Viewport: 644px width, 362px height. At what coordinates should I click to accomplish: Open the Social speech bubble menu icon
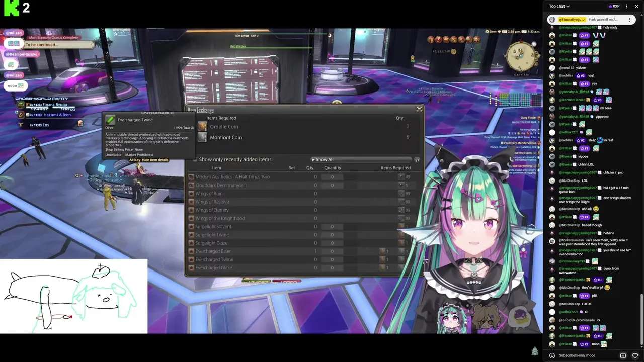pyautogui.click(x=469, y=40)
